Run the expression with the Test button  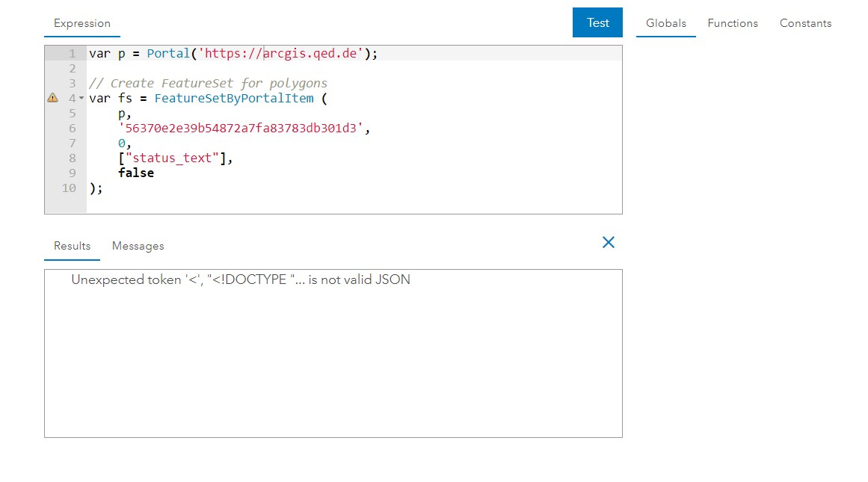click(x=597, y=22)
